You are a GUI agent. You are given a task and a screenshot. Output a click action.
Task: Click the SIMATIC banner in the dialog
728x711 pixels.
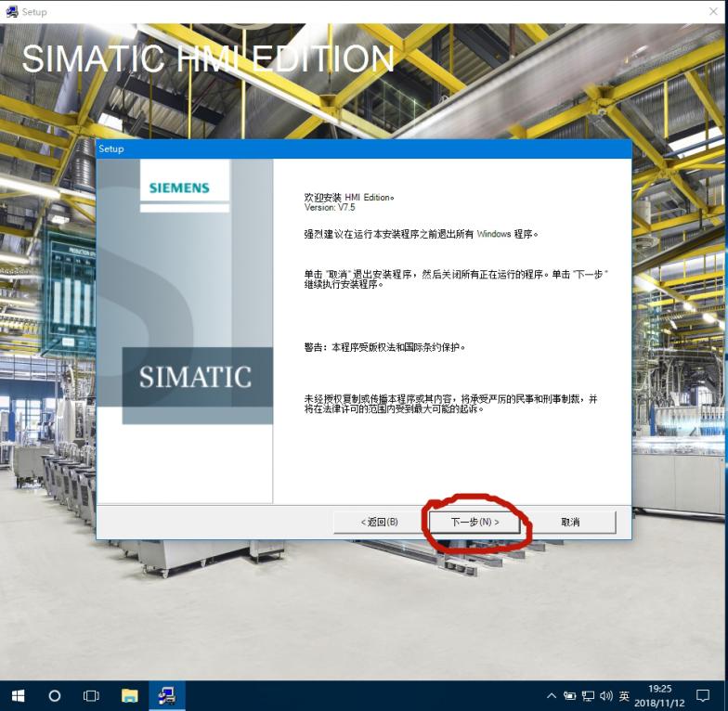tap(195, 377)
